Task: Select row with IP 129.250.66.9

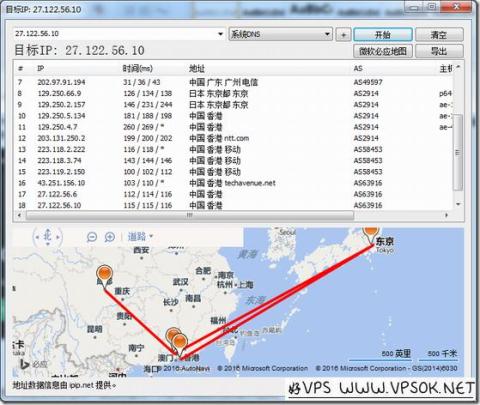Action: [x=233, y=93]
